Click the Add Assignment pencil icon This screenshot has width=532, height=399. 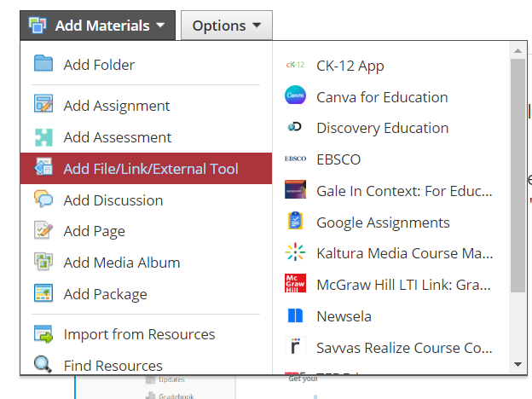coord(43,103)
